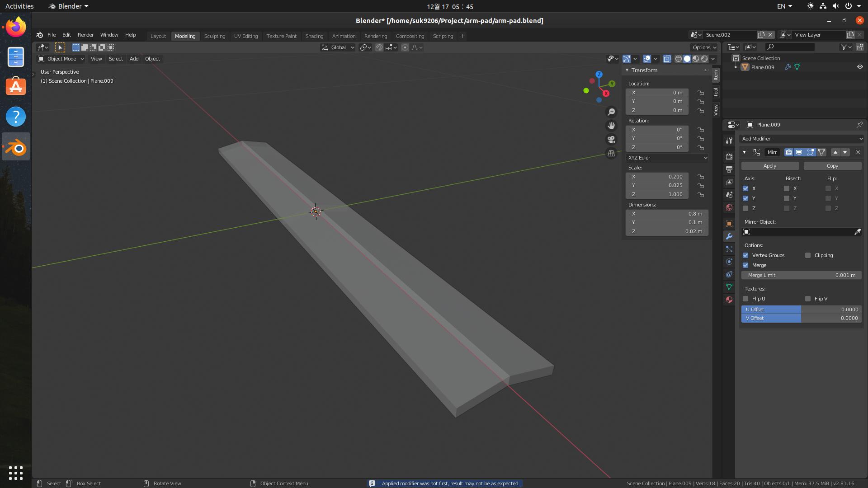
Task: Switch perspective/orthographic with the grid icon
Action: point(611,154)
